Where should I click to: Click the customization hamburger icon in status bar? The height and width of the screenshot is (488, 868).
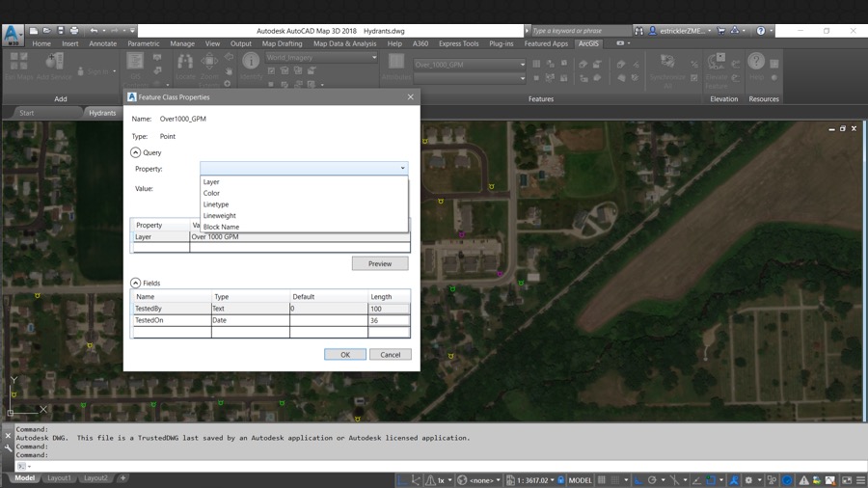click(x=861, y=479)
